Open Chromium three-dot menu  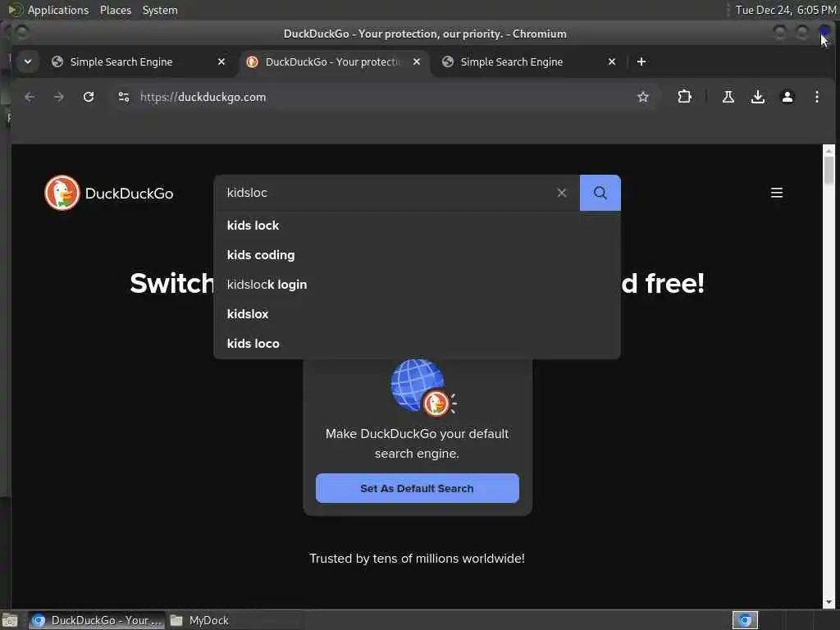pos(816,97)
